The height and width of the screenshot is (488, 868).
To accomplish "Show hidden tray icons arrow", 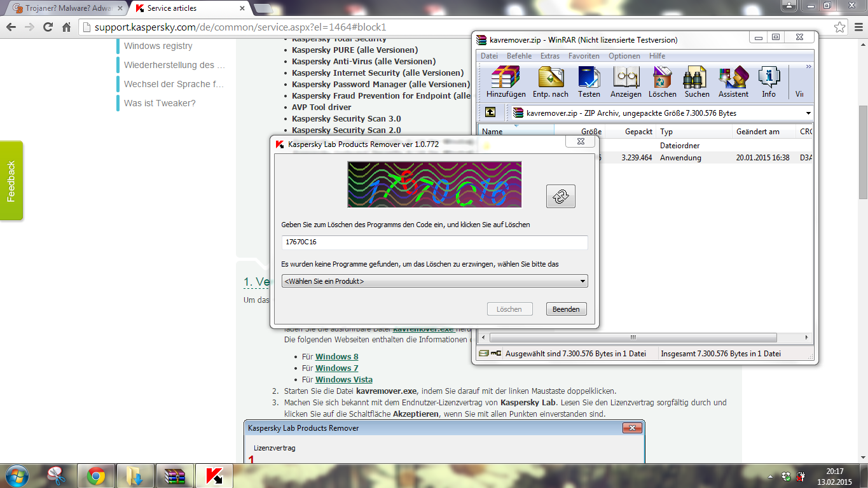I will click(771, 477).
